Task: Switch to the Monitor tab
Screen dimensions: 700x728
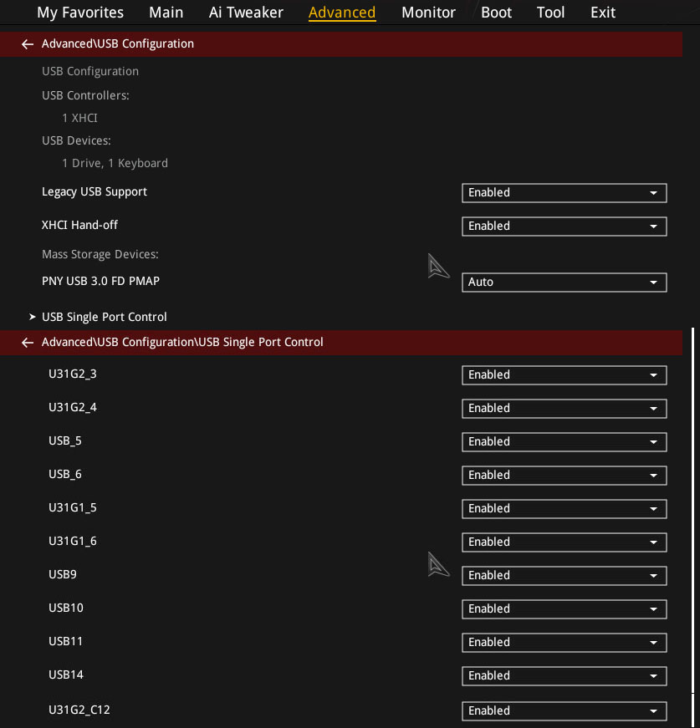Action: point(428,13)
